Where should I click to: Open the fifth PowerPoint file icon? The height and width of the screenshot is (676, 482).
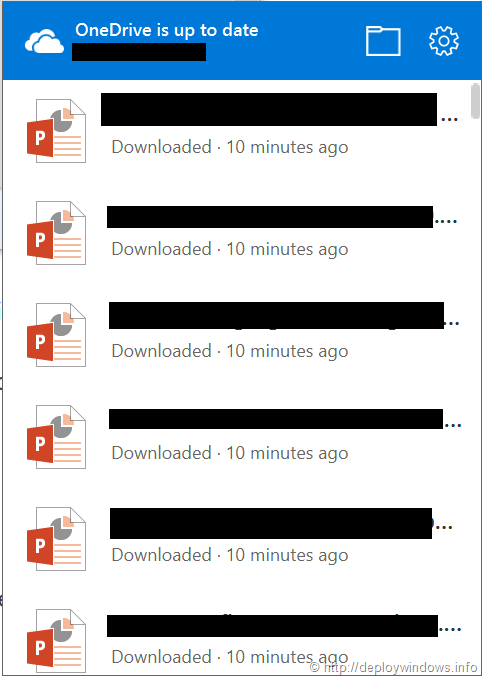[x=56, y=539]
